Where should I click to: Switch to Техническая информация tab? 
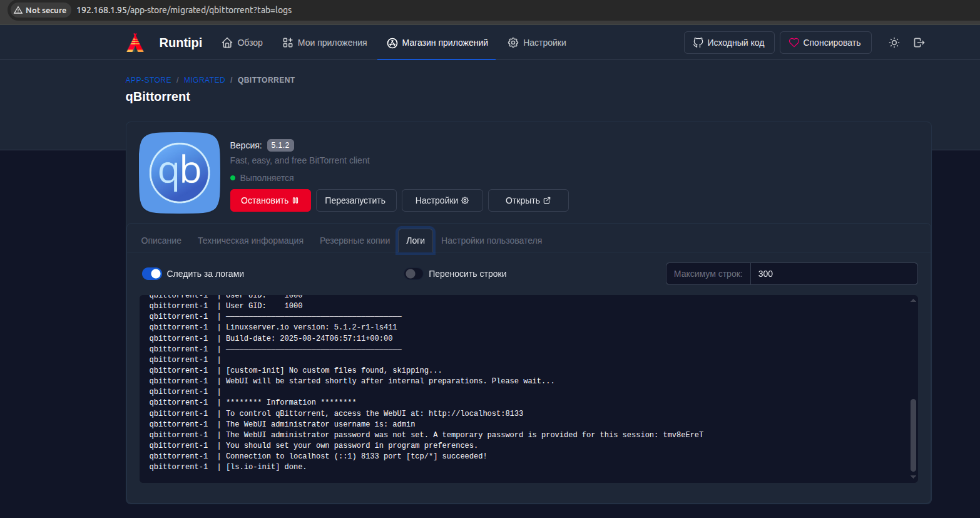point(250,241)
